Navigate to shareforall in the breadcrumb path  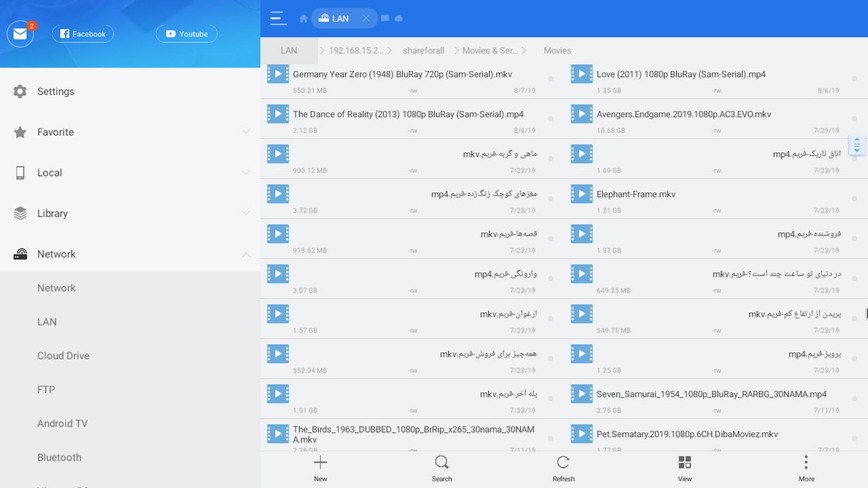pos(423,50)
